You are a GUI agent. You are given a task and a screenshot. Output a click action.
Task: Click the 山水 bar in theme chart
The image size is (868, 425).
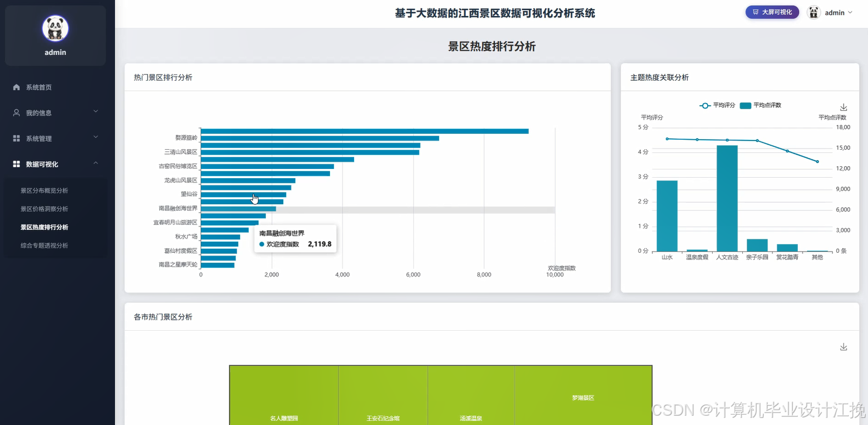click(x=667, y=216)
